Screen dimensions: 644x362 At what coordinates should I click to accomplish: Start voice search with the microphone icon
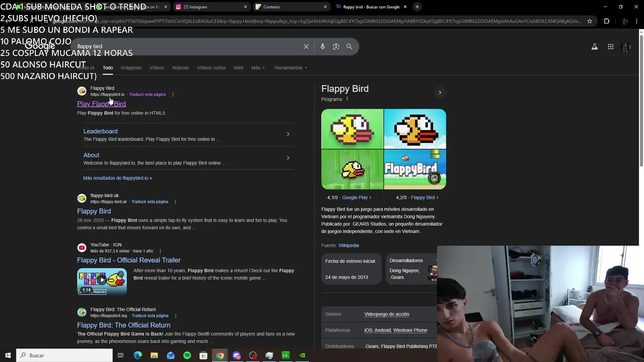323,46
